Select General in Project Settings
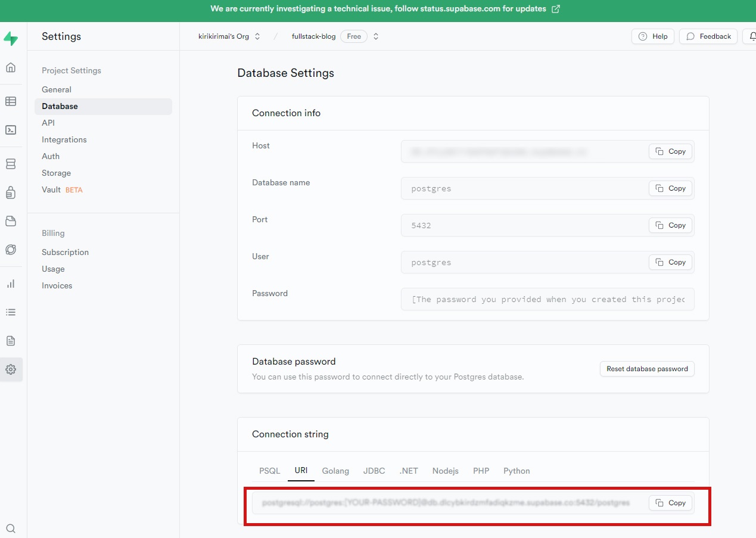The height and width of the screenshot is (538, 756). coord(57,89)
